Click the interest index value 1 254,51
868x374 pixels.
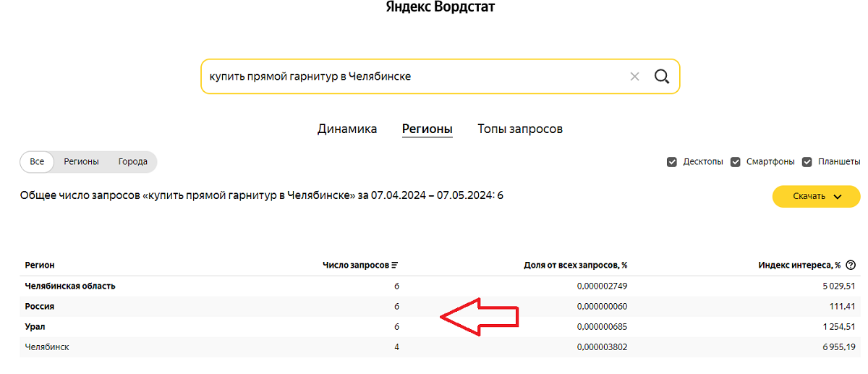pos(838,326)
